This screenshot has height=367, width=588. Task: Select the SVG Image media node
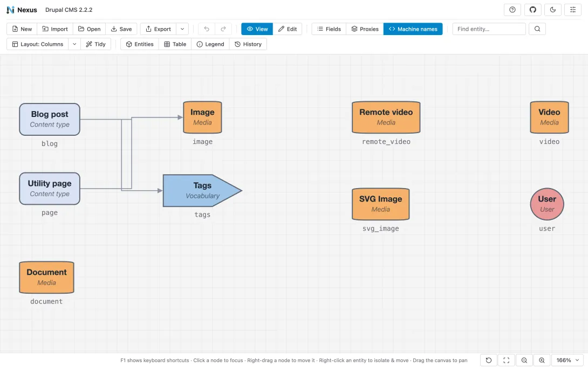381,204
